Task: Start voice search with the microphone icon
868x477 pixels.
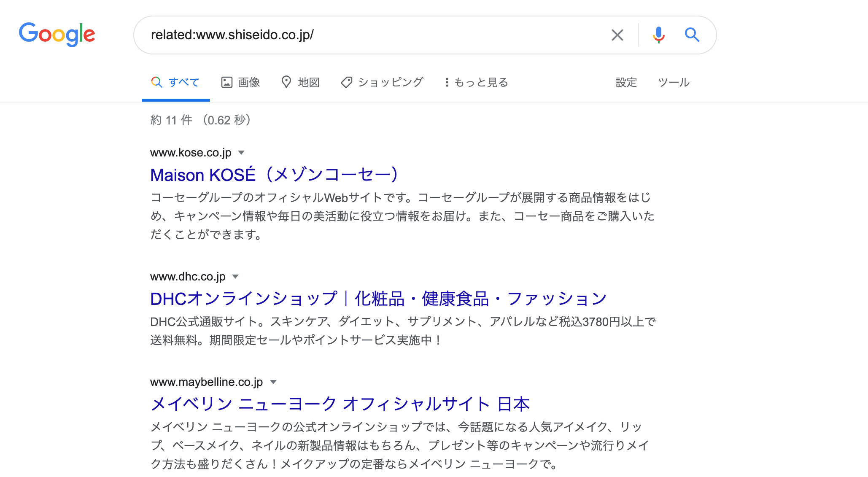Action: pyautogui.click(x=658, y=35)
